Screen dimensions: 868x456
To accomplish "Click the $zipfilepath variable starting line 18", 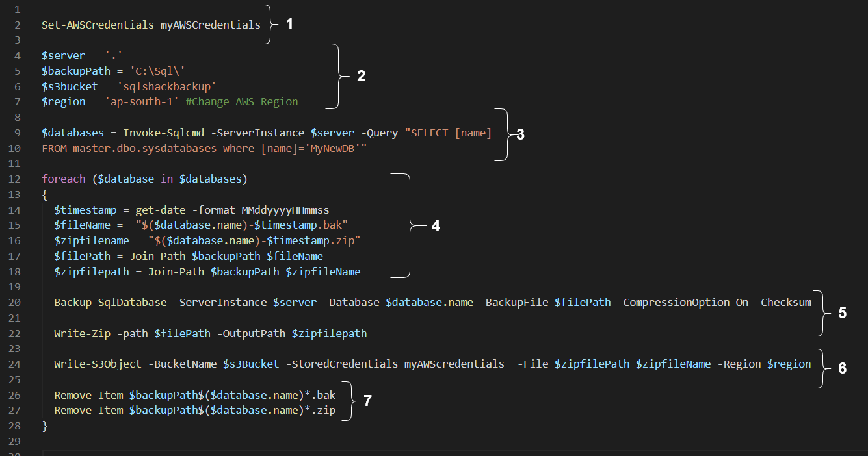I will 92,272.
